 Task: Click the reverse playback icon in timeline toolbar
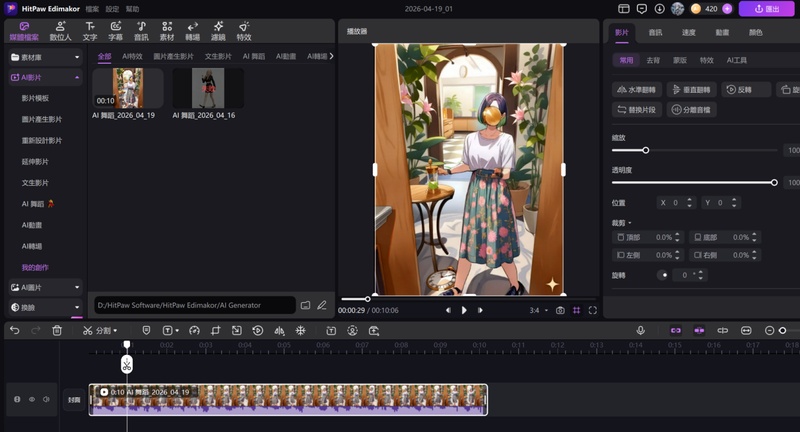point(258,331)
